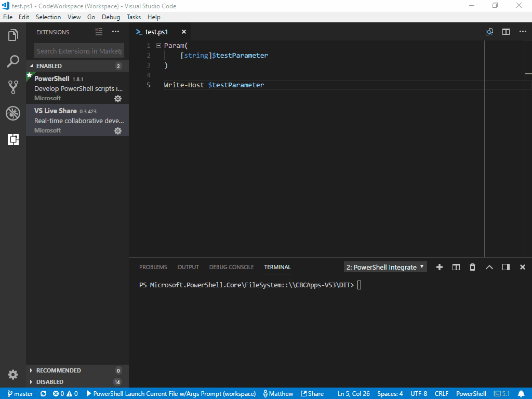Open editor more actions menu
Screen dimensions: 532x399
[523, 32]
